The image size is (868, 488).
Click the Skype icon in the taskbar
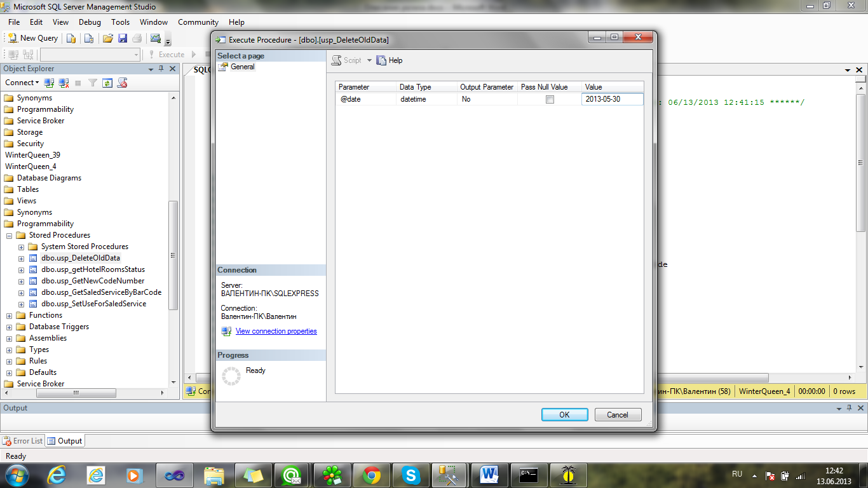coord(411,475)
